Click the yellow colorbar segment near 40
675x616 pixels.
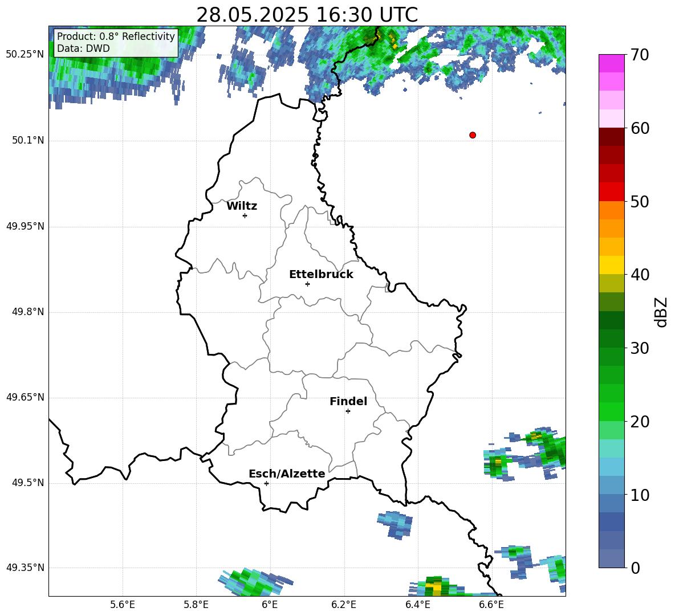[612, 265]
